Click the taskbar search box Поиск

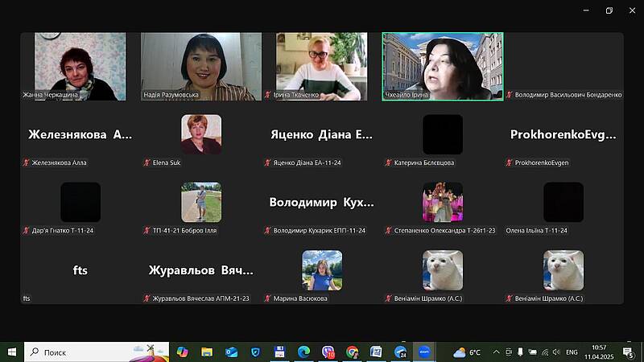click(x=89, y=352)
